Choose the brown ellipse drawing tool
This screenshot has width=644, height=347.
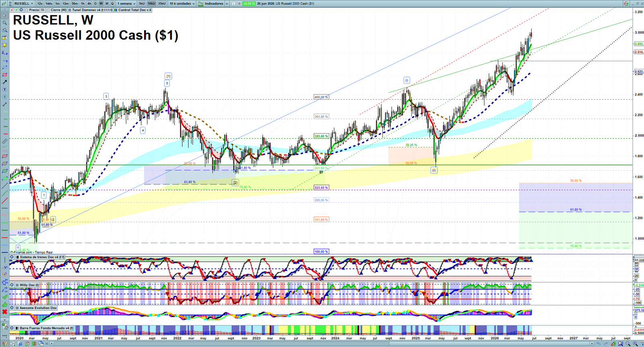point(4,163)
